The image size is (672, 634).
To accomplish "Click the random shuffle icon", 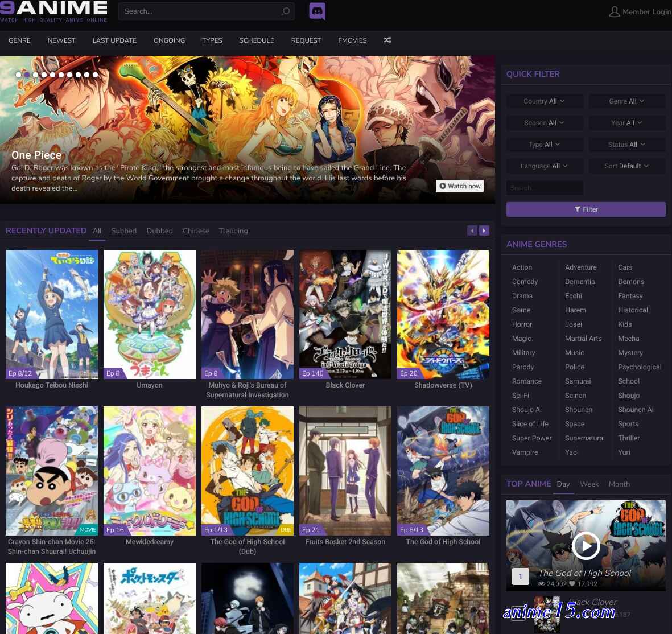I will pos(387,40).
